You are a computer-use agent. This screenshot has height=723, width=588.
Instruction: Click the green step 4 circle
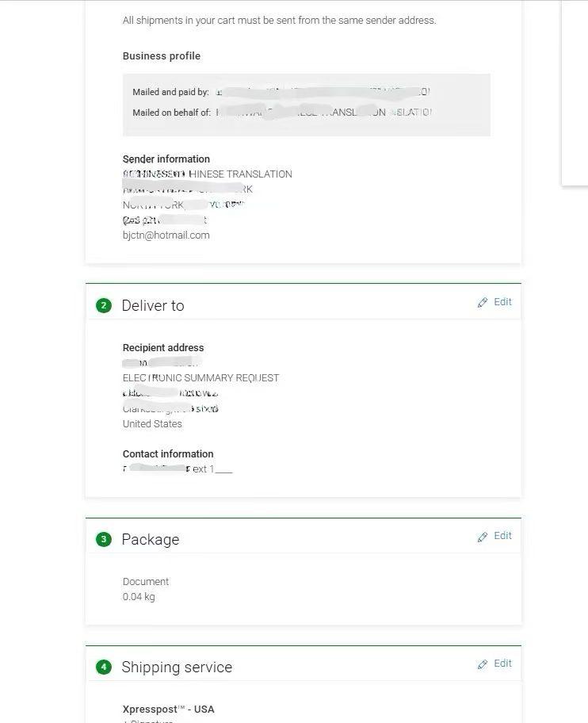104,667
